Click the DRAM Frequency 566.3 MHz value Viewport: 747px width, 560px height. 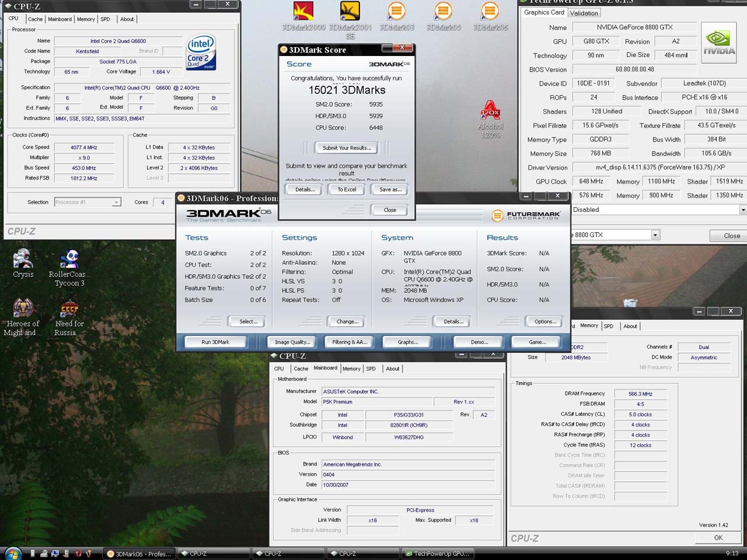click(640, 394)
